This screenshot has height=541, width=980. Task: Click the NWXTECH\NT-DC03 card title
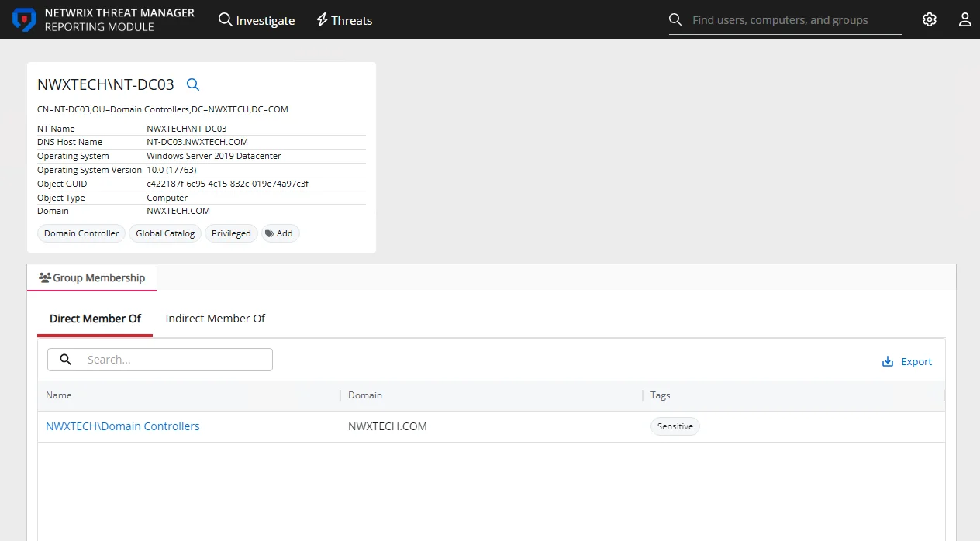(105, 84)
